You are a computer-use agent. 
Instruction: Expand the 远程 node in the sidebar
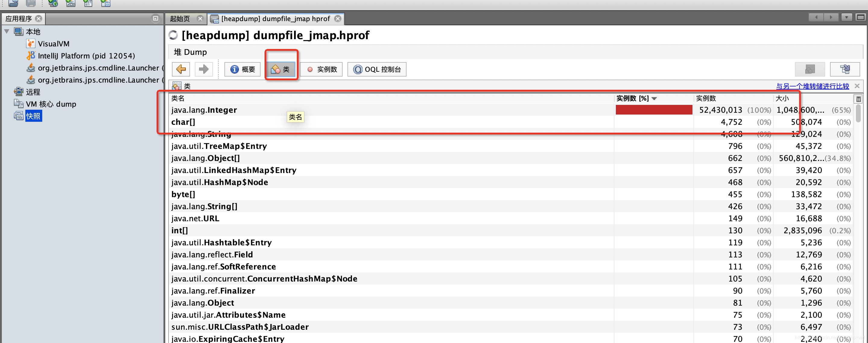point(32,92)
